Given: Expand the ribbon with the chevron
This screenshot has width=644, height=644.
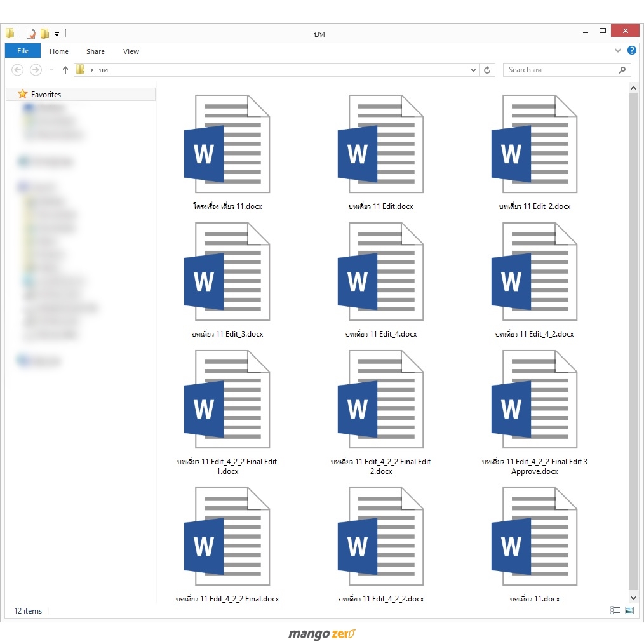Looking at the screenshot, I should (618, 51).
